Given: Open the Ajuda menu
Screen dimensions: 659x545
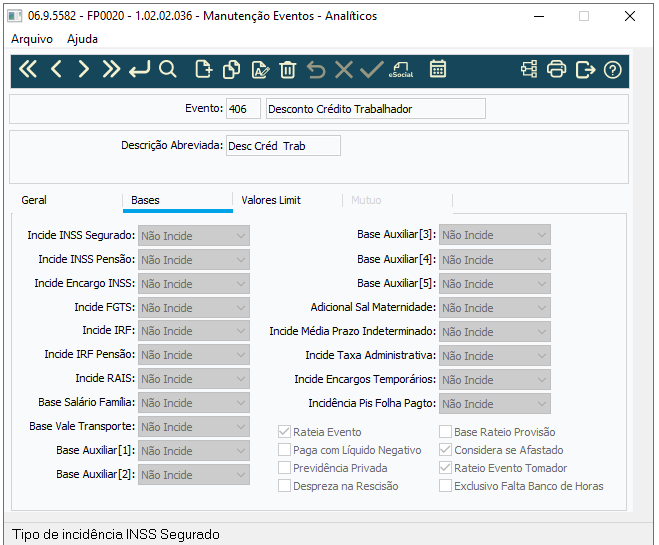Looking at the screenshot, I should 82,39.
